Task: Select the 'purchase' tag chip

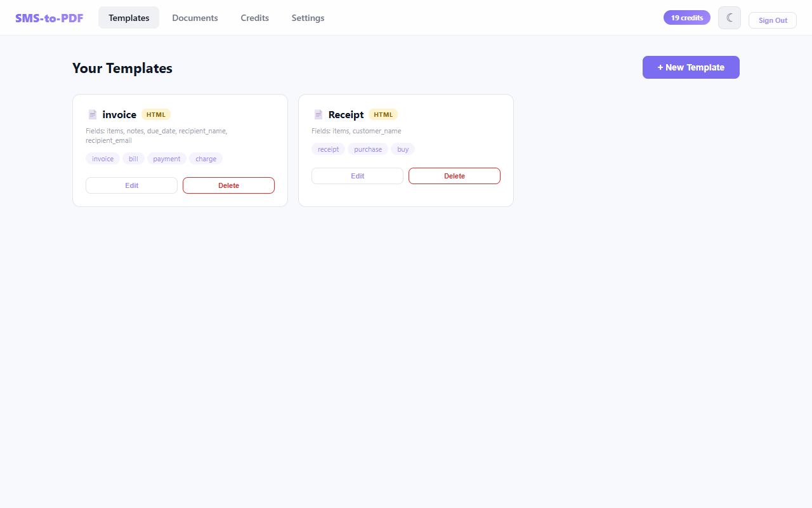Action: click(368, 149)
